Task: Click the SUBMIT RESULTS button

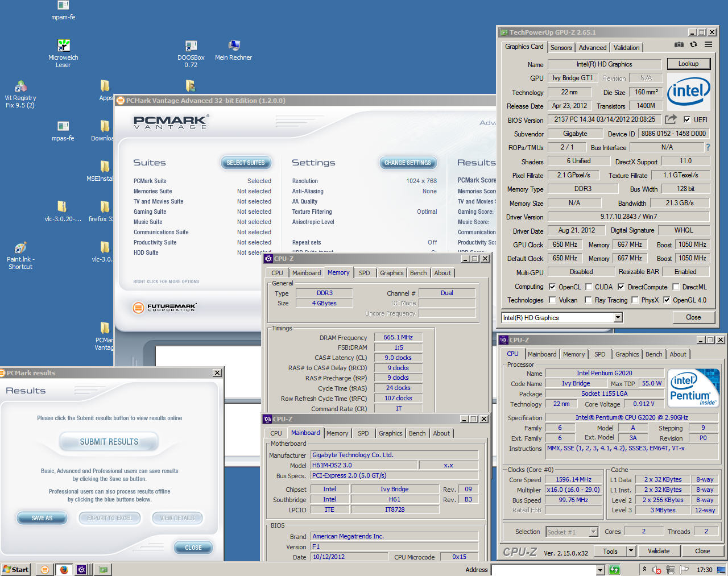Action: pos(109,442)
